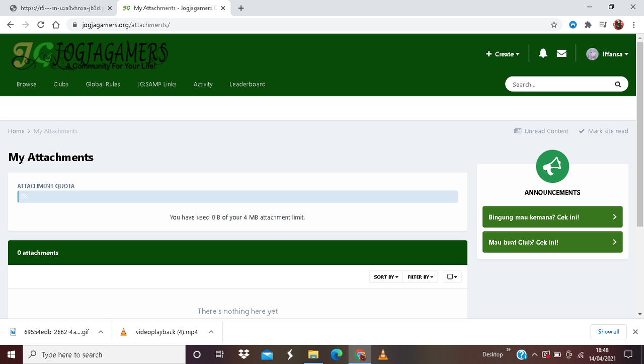Open VLC media player from taskbar
The width and height of the screenshot is (644, 364).
click(383, 354)
